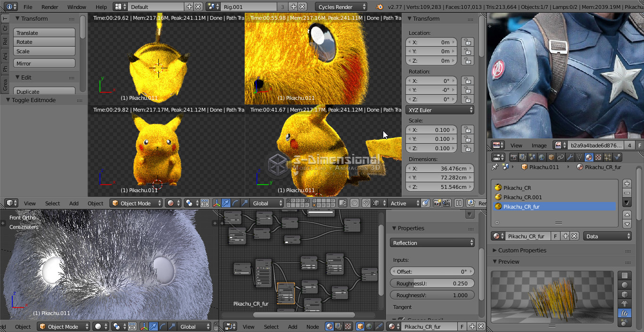Click the pin icon in properties breadcrumb

pos(495,167)
